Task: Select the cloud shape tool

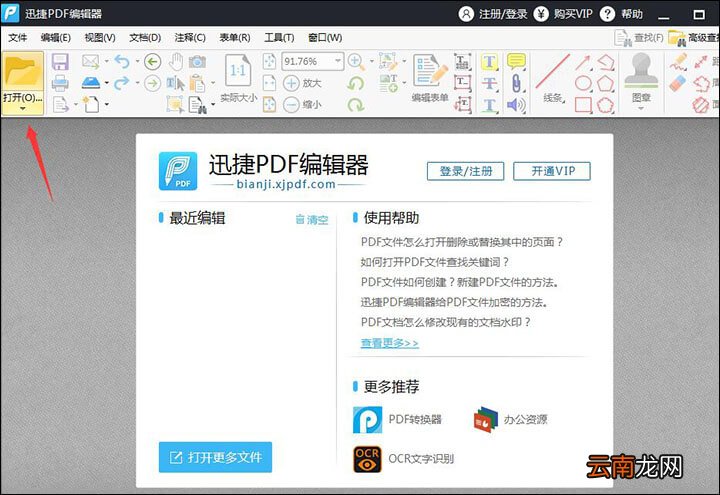Action: tap(605, 105)
